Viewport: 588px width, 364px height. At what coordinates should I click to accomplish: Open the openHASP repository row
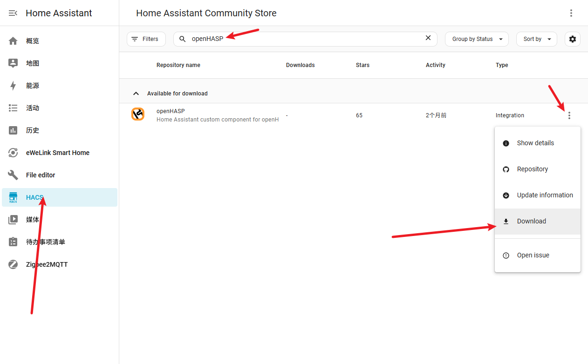point(354,115)
